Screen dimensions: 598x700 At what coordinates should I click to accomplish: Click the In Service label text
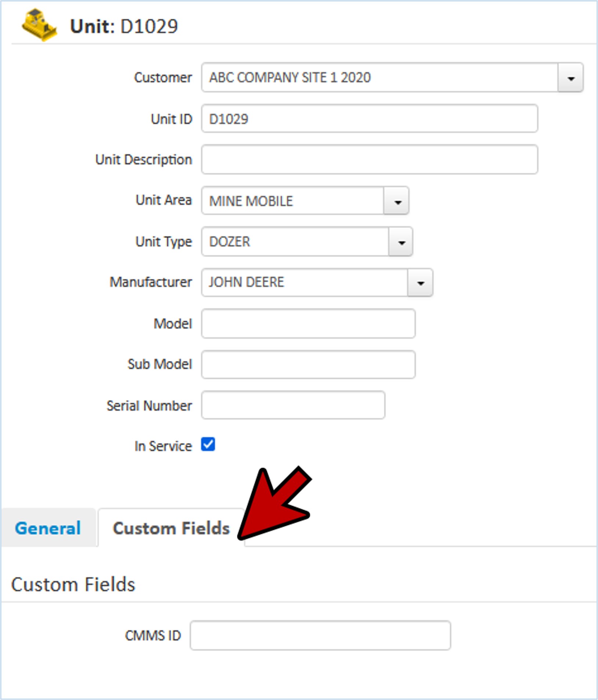click(x=163, y=446)
